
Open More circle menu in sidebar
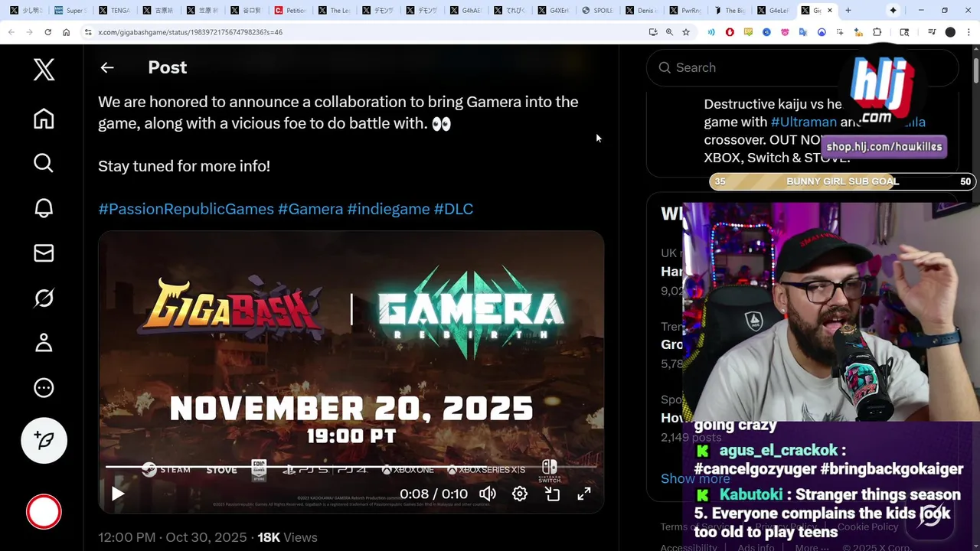[x=44, y=387]
